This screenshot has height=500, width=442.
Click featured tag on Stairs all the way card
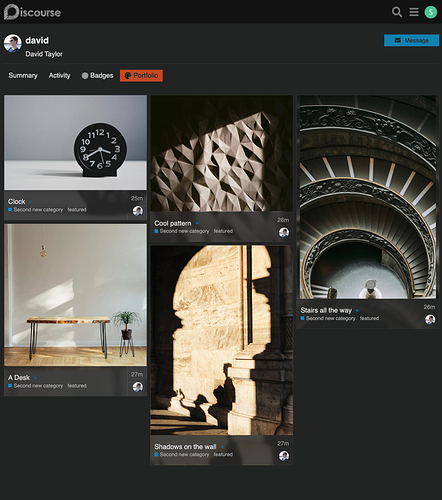[x=369, y=318]
